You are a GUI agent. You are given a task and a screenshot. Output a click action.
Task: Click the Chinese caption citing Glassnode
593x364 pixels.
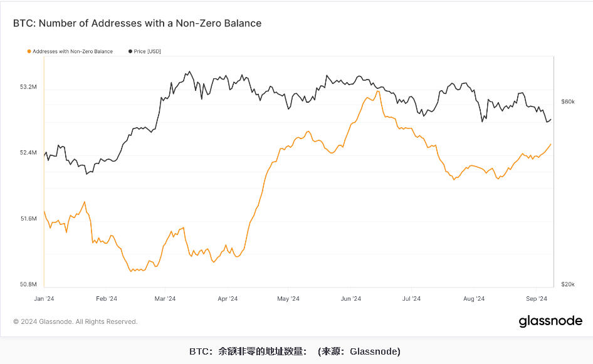295,351
